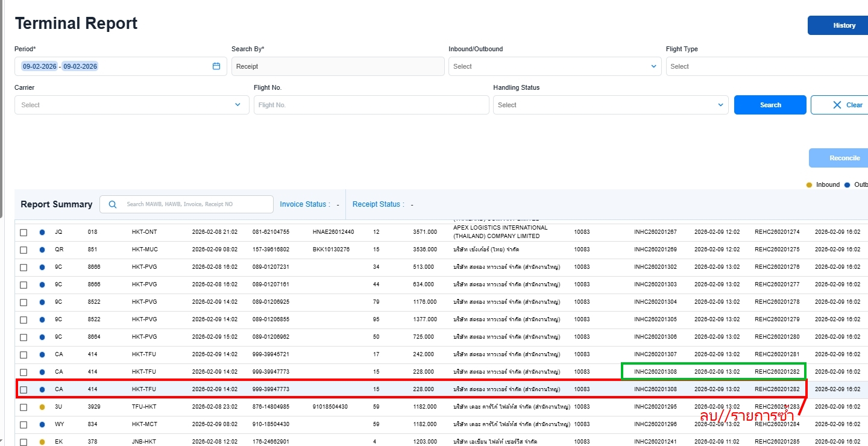Viewport: 868px width, 446px height.
Task: Expand the Inbound/Outbound dropdown
Action: tap(554, 66)
